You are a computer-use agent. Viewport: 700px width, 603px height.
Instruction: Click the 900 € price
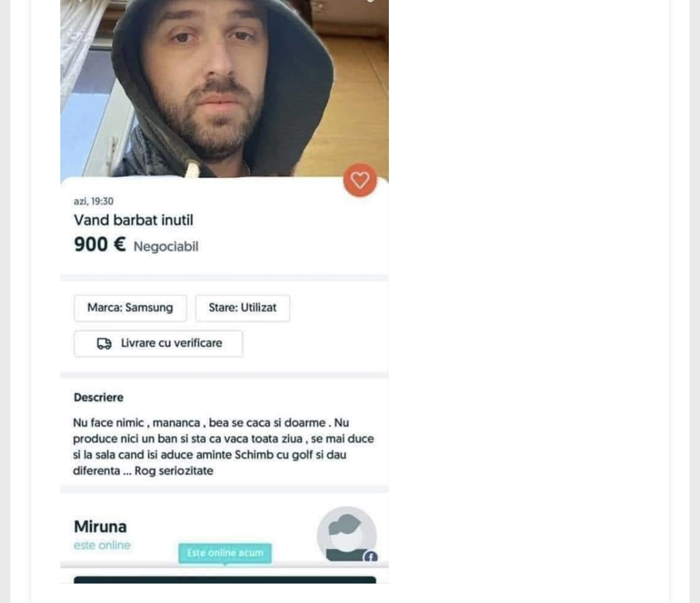point(100,244)
